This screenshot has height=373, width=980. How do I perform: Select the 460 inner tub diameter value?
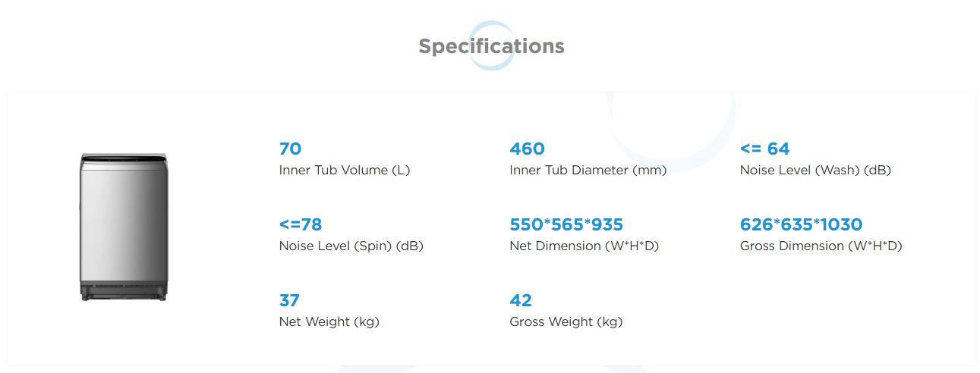(x=528, y=149)
